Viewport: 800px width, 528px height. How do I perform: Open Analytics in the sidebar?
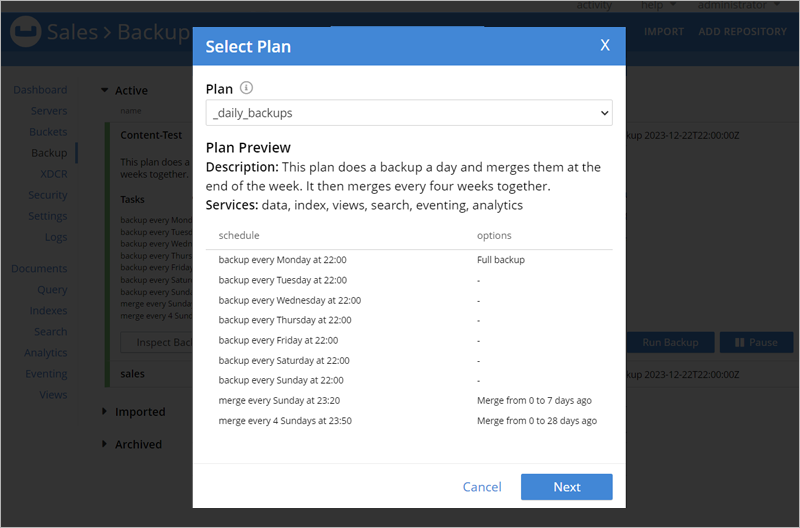click(x=45, y=353)
